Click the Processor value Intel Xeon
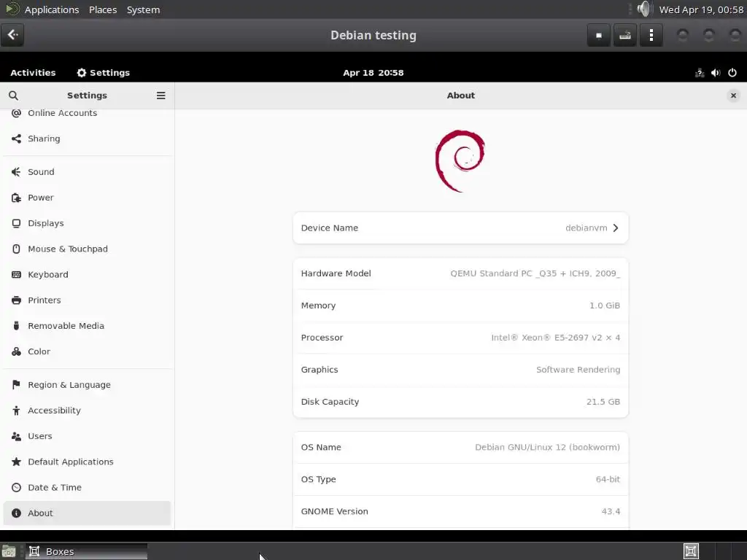 pyautogui.click(x=555, y=338)
